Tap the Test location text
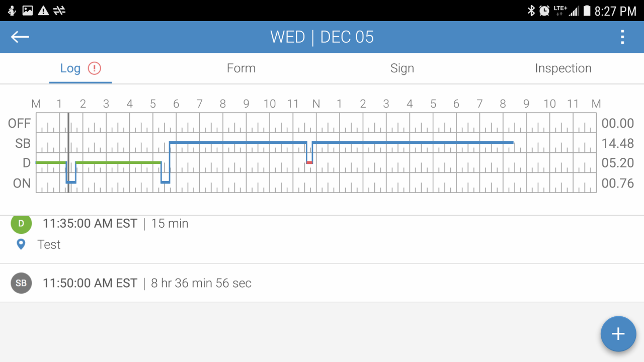 [49, 244]
